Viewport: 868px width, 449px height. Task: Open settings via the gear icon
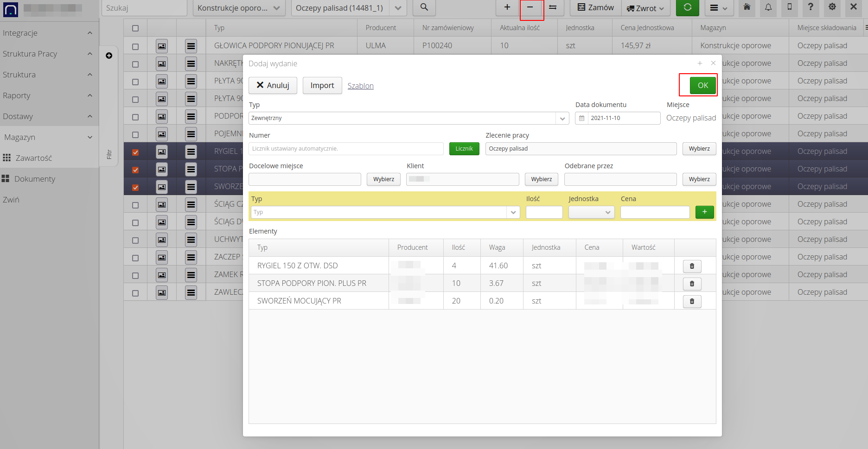tap(832, 7)
